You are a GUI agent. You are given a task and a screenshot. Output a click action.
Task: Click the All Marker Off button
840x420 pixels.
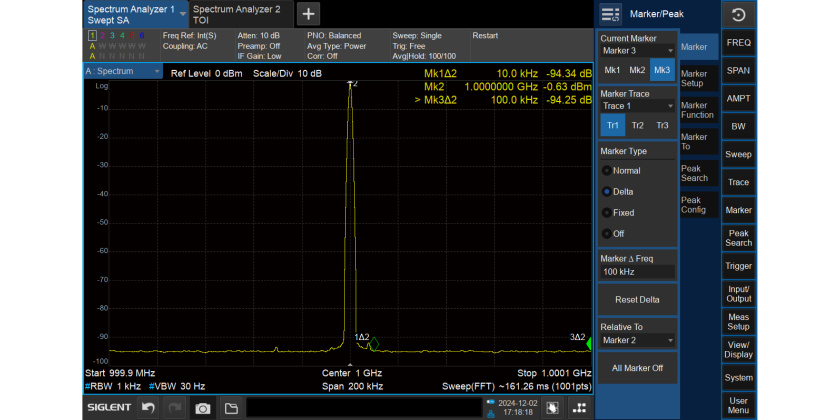(637, 368)
